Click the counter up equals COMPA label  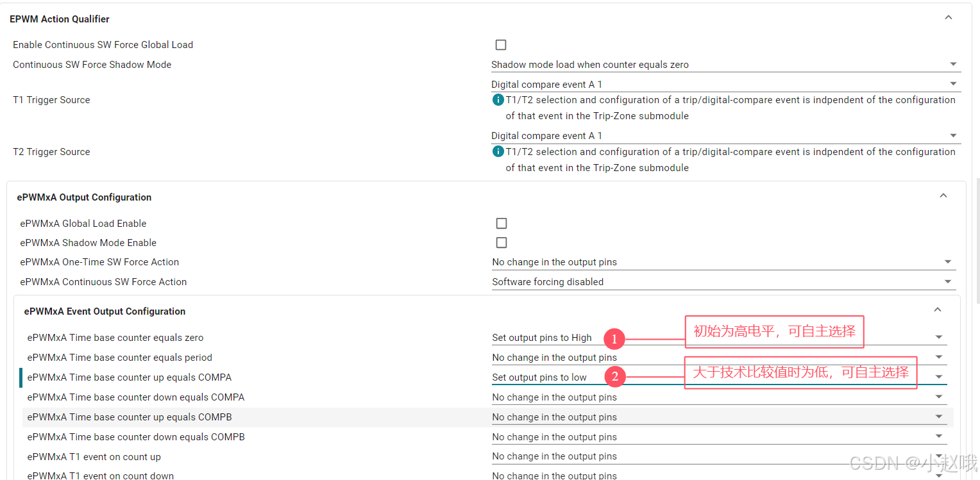click(129, 377)
